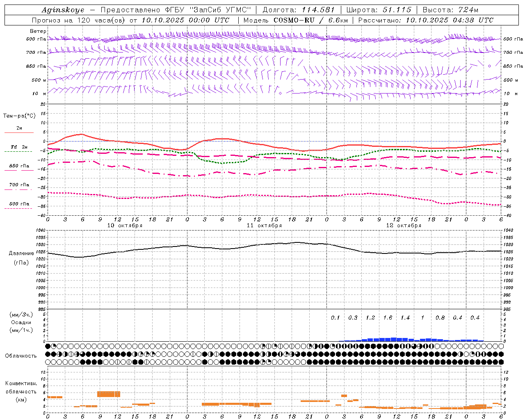Click the 2м temperature legend entry
Image resolution: width=525 pixels, height=420 pixels.
19,128
